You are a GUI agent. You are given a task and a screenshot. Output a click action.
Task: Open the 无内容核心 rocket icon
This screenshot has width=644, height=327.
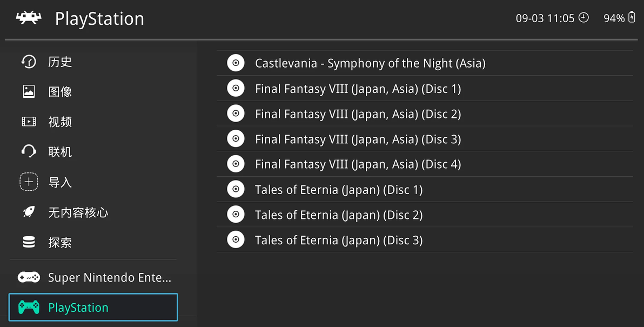point(29,212)
